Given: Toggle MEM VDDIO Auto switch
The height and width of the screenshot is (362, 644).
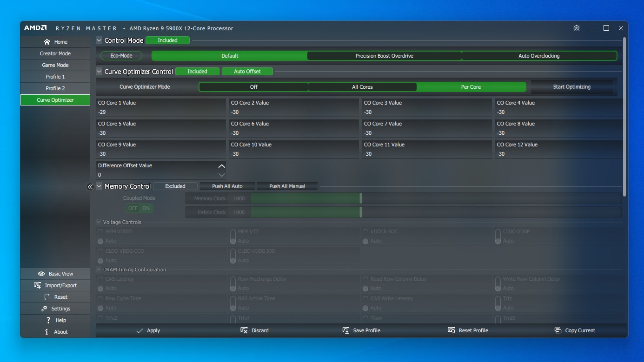Looking at the screenshot, I should point(100,237).
